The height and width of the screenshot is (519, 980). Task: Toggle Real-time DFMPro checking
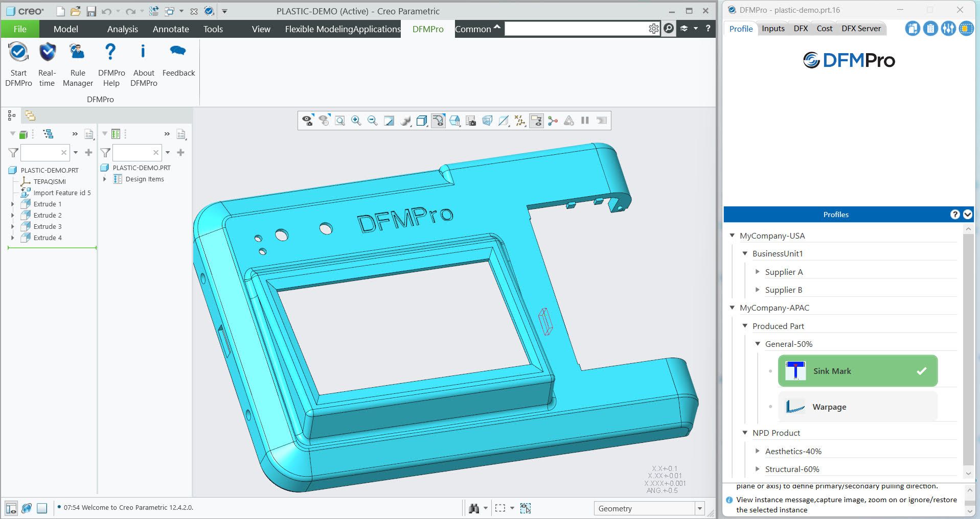47,65
